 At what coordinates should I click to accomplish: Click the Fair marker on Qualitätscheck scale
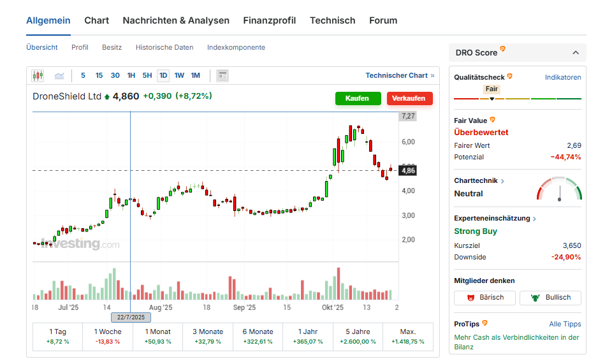pos(491,90)
